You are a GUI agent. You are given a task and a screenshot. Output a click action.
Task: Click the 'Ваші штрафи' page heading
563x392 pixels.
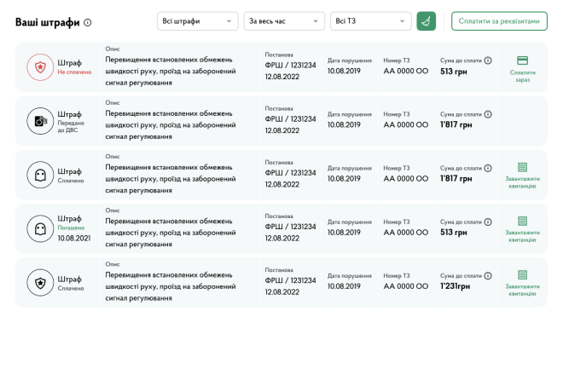[x=47, y=23]
